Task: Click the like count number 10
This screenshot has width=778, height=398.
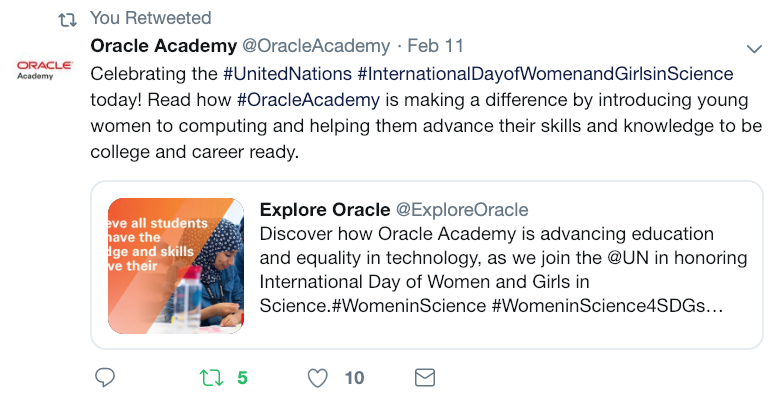Action: [354, 378]
